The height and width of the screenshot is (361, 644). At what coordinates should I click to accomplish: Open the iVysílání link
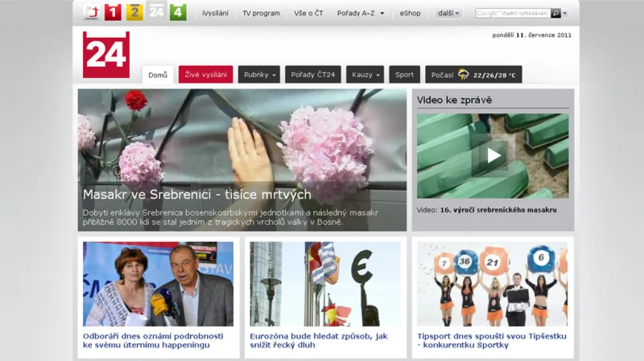pyautogui.click(x=215, y=13)
